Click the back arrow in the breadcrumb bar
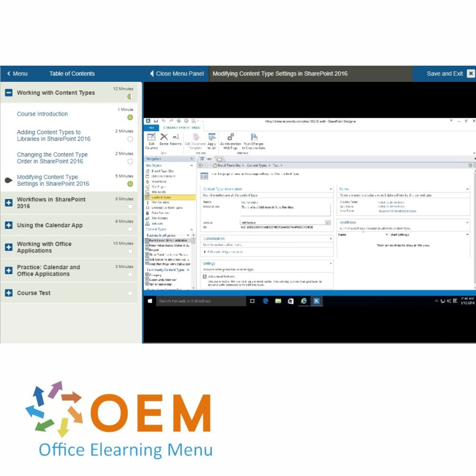Viewport: 476px width, 476px height. (x=200, y=165)
